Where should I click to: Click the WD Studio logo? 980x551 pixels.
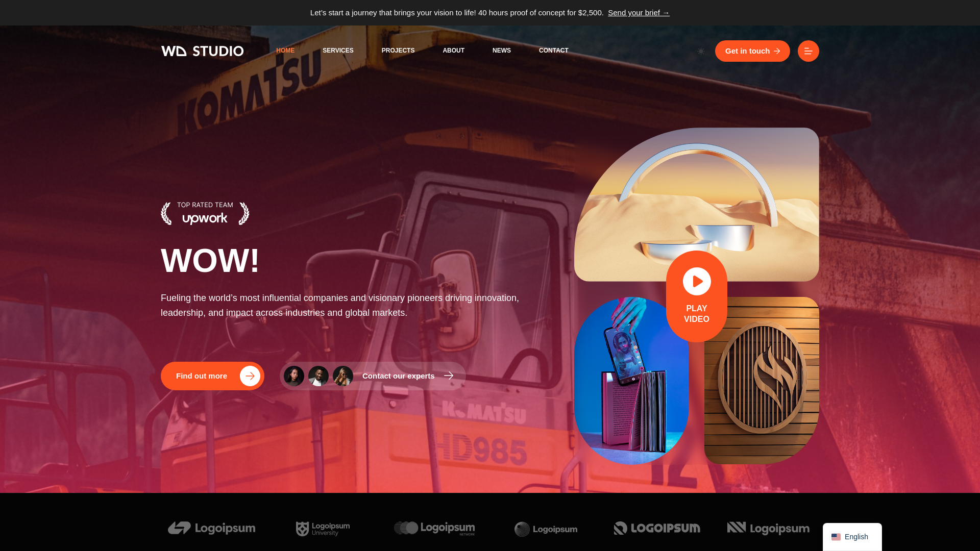pos(202,51)
